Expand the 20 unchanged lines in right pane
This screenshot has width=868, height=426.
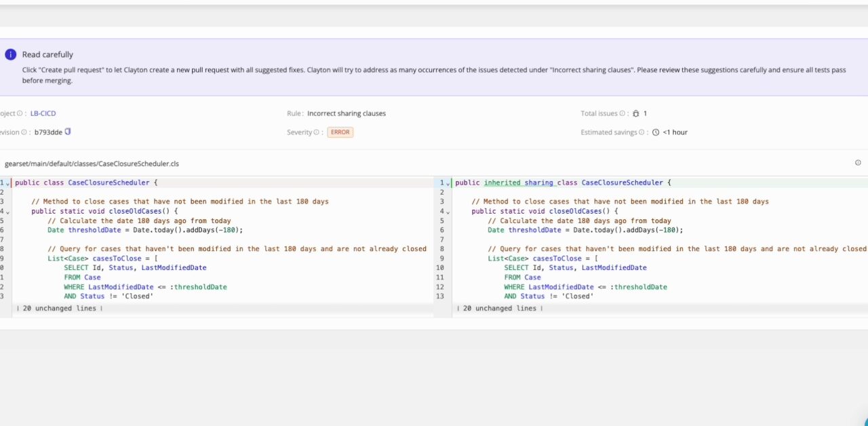point(500,308)
